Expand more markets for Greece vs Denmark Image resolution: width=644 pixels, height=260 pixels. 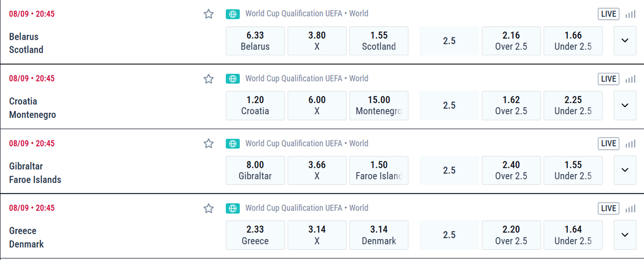[625, 235]
